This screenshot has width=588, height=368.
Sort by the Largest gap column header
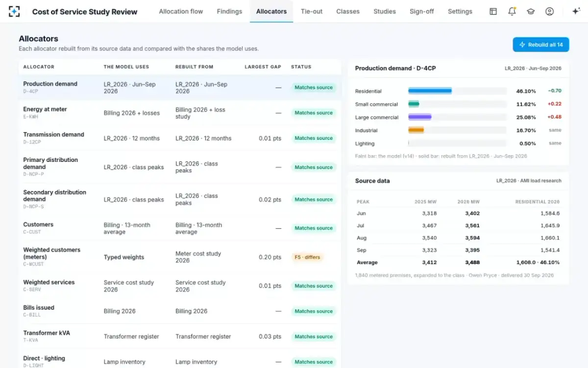263,67
